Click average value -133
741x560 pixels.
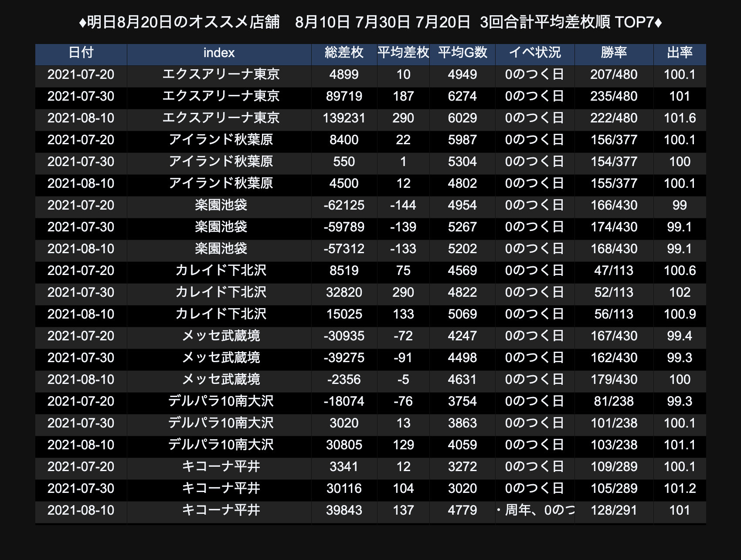tap(403, 249)
